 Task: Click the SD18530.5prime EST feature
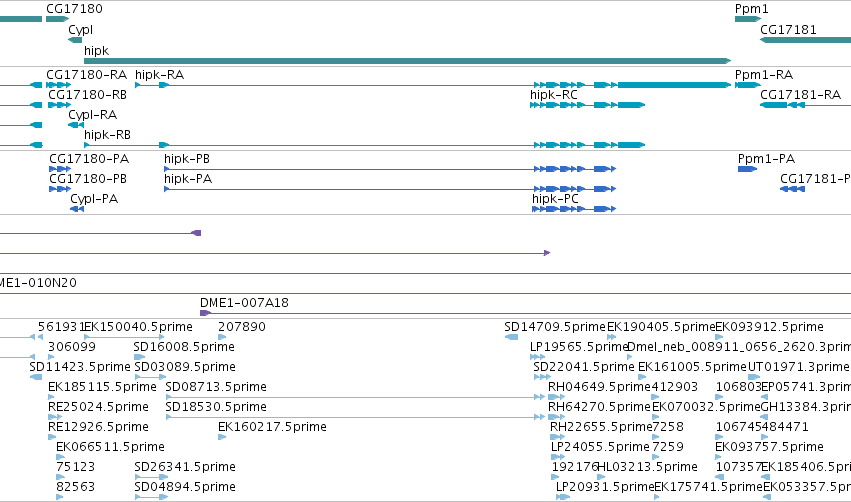click(x=355, y=417)
